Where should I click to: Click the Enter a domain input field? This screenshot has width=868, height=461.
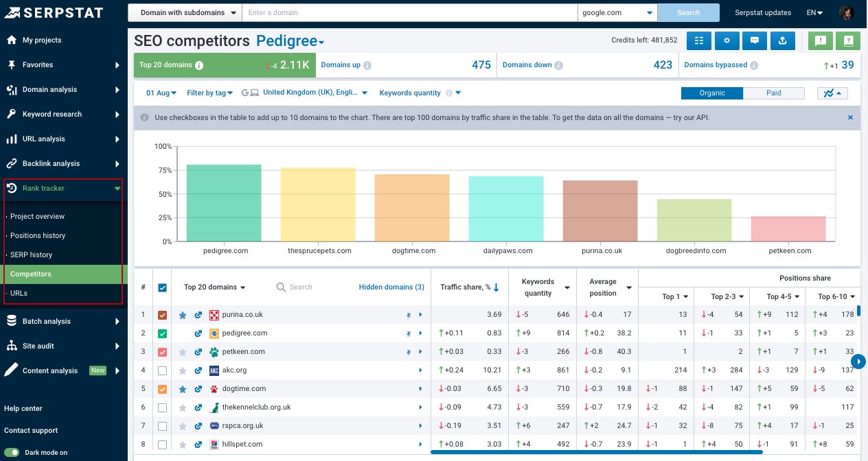pos(410,12)
